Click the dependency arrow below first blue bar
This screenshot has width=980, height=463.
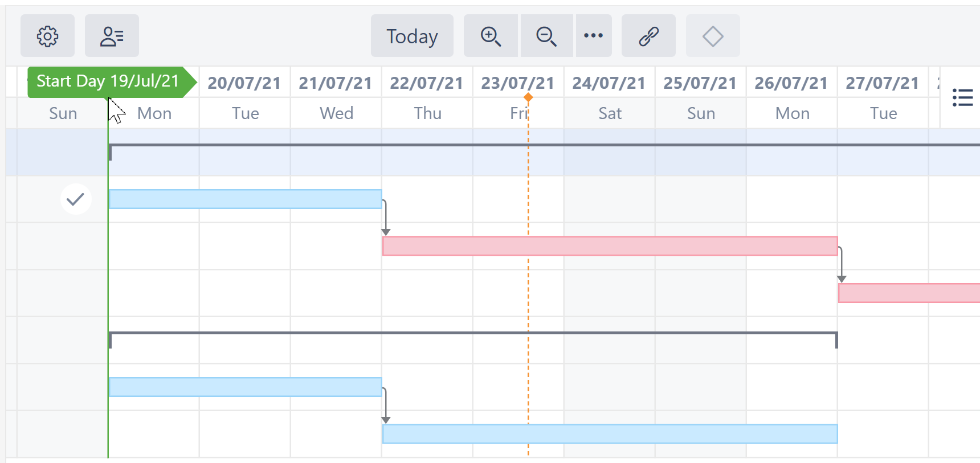point(386,219)
